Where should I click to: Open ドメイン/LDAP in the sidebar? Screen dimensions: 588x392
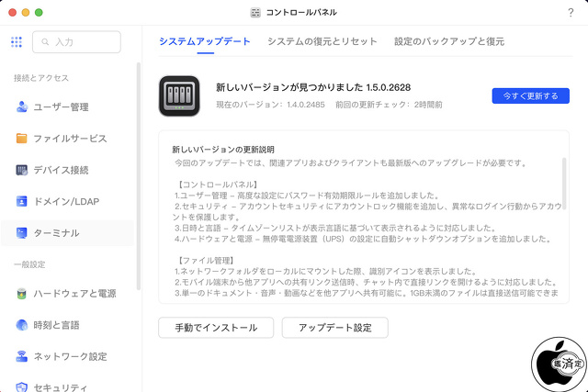[67, 201]
